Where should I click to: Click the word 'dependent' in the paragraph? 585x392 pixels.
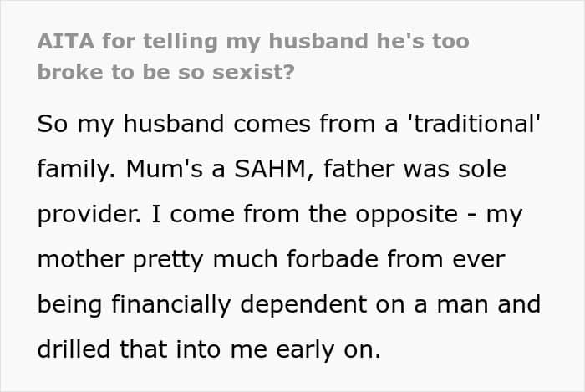click(303, 305)
